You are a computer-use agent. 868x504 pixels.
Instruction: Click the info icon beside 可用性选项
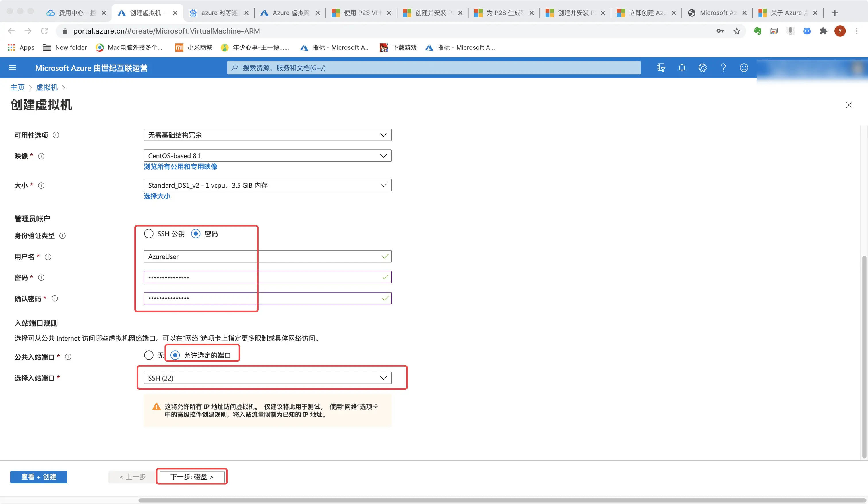coord(56,135)
